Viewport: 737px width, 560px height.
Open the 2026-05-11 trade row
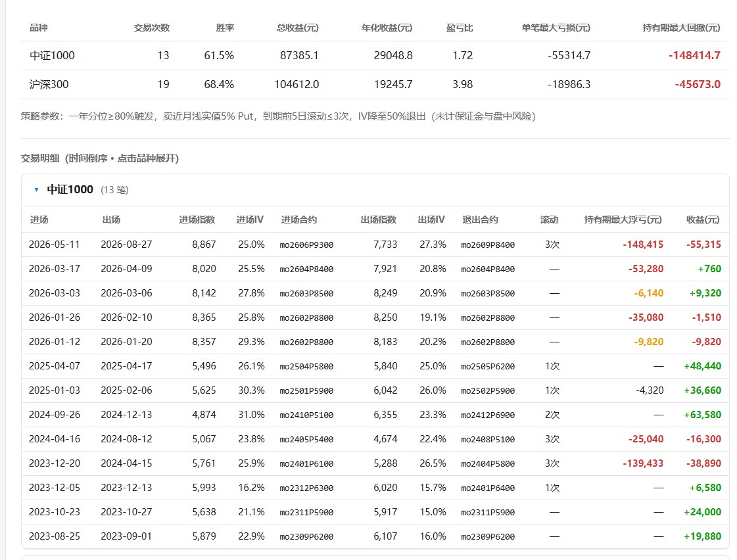pos(375,245)
